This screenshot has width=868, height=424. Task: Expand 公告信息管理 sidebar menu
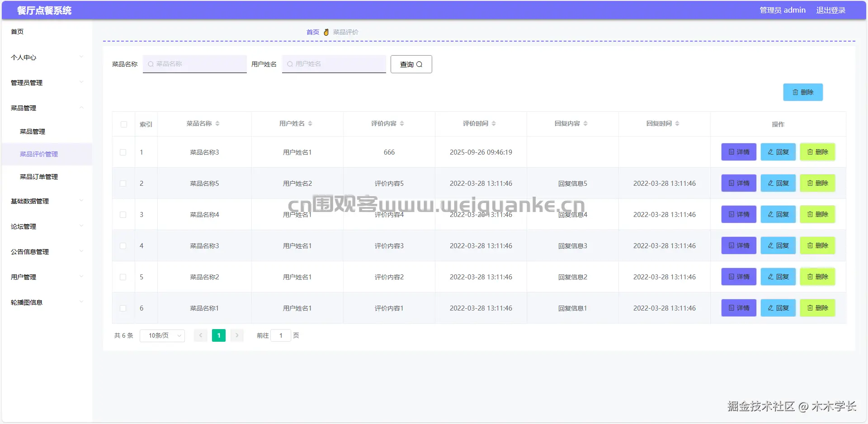pyautogui.click(x=47, y=252)
